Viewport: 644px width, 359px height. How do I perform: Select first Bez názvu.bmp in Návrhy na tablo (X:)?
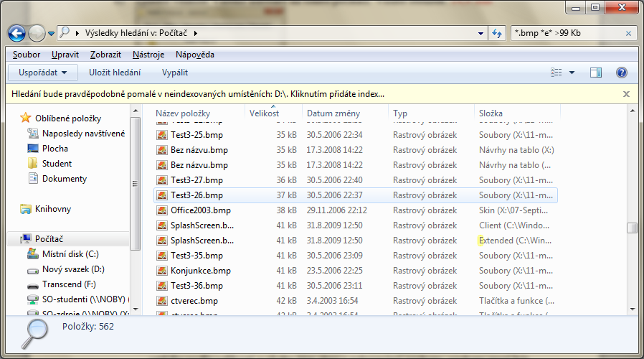[x=199, y=150]
